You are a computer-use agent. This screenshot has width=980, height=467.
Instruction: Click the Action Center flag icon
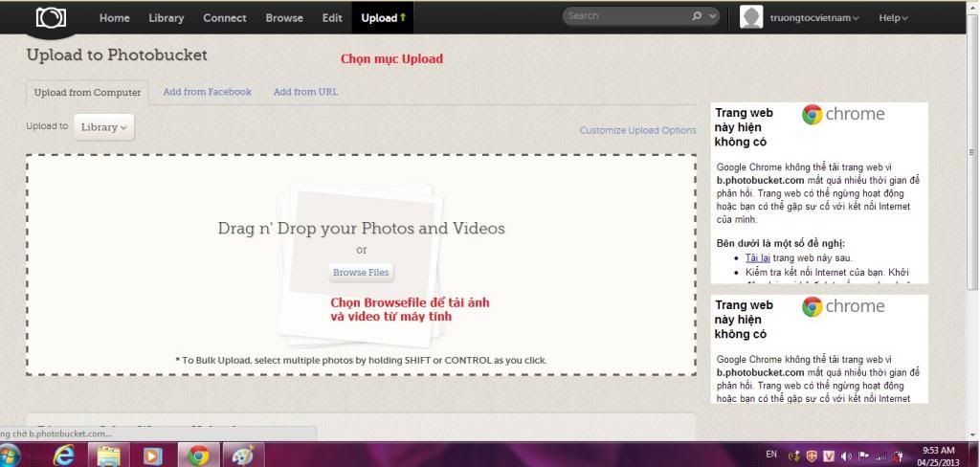864,456
